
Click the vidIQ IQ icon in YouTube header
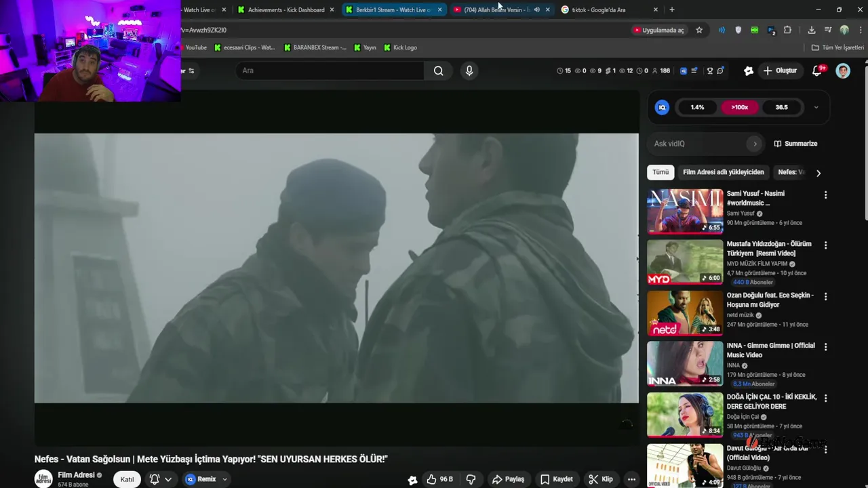[x=684, y=70]
